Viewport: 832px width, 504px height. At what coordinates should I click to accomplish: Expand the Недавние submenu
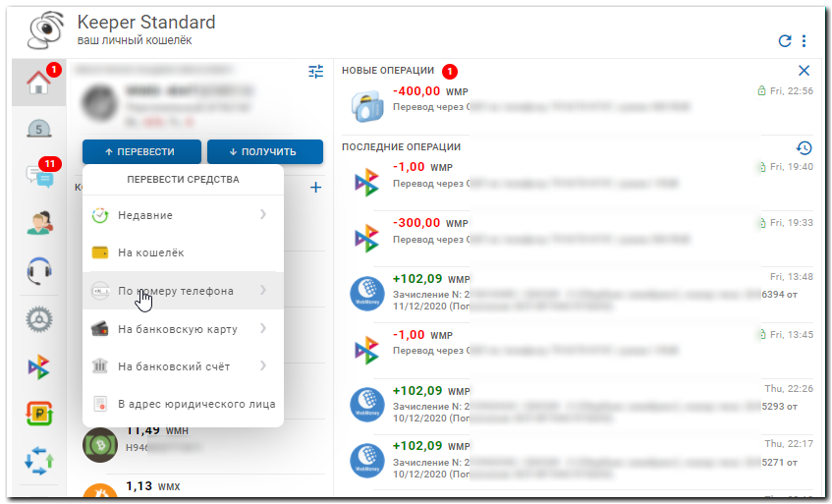(x=263, y=214)
